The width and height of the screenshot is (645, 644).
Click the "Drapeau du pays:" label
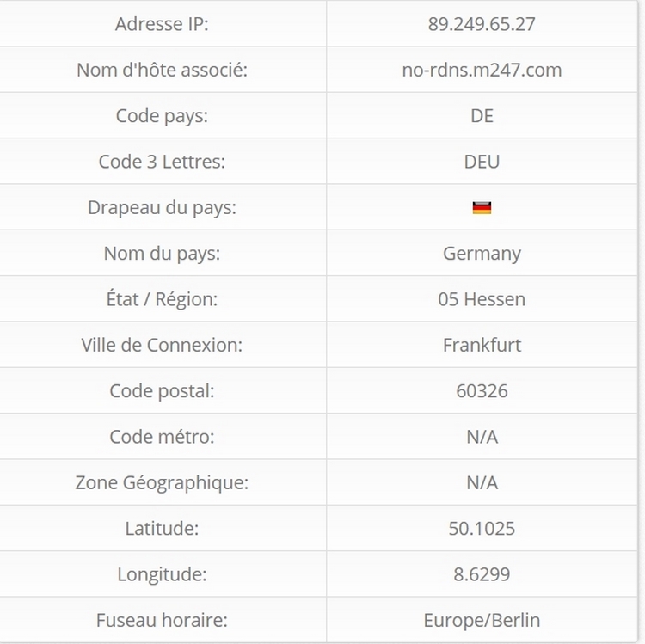[162, 207]
